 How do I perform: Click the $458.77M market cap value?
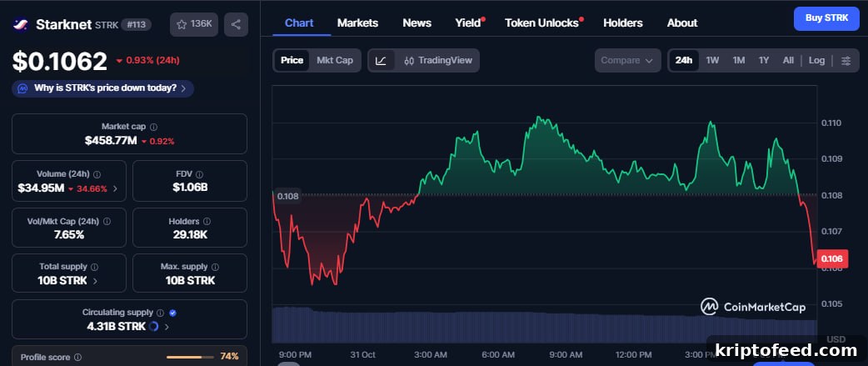click(111, 141)
